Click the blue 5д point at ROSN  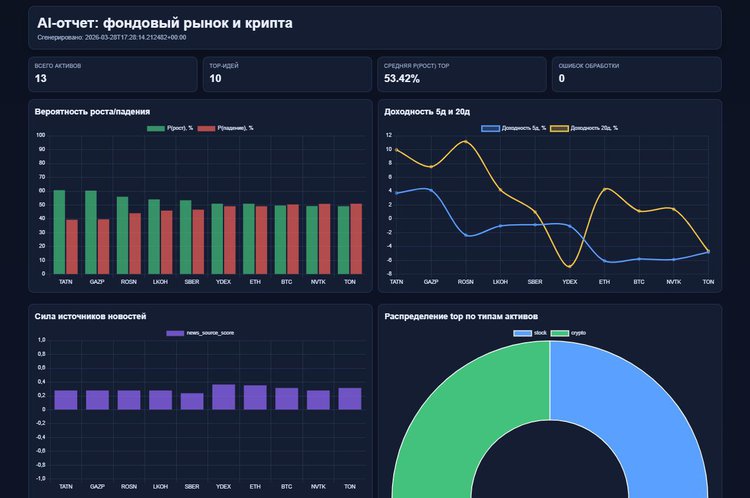tap(465, 235)
